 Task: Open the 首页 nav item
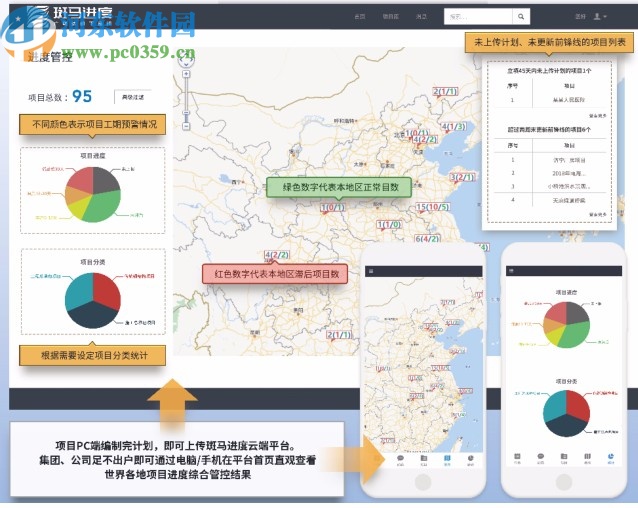click(360, 17)
